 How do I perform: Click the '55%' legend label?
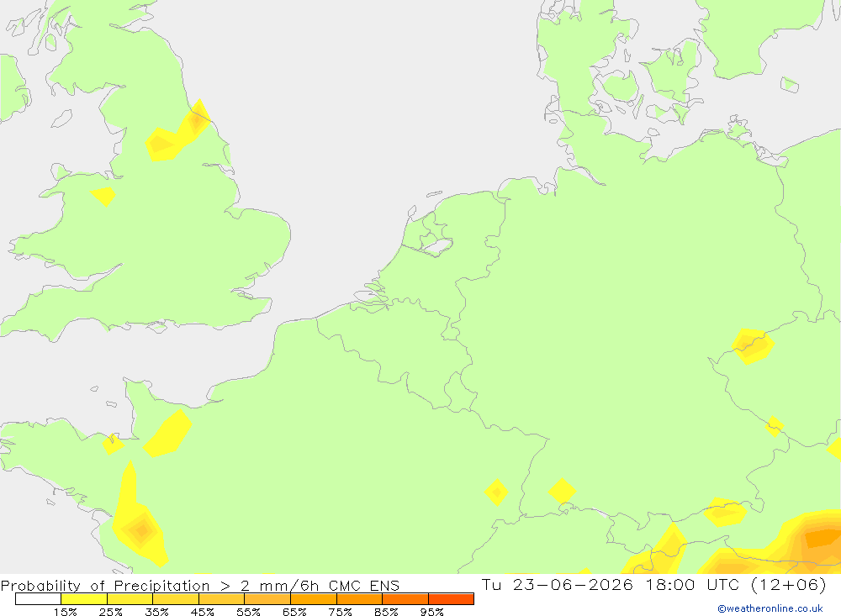(x=248, y=612)
